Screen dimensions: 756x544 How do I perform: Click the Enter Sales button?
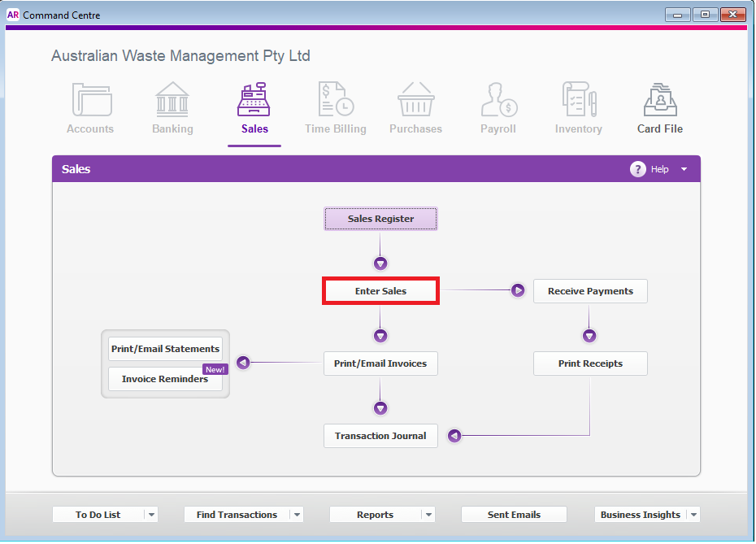pyautogui.click(x=380, y=291)
